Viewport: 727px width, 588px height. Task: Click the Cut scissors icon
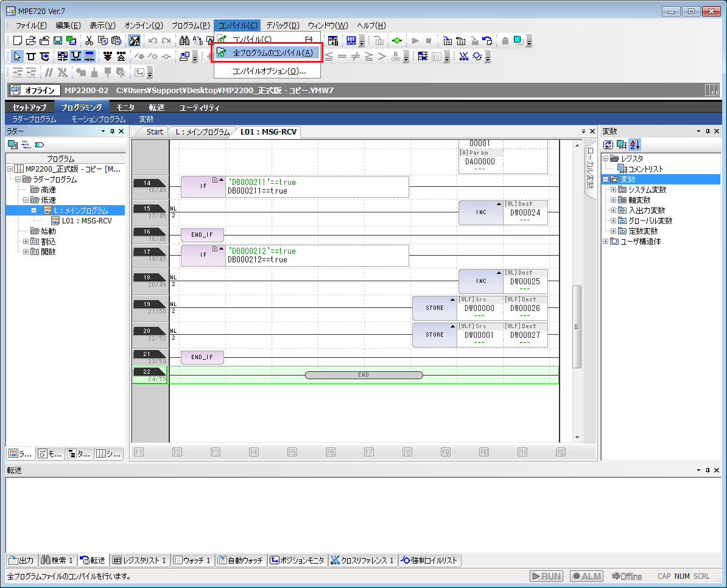pyautogui.click(x=89, y=41)
